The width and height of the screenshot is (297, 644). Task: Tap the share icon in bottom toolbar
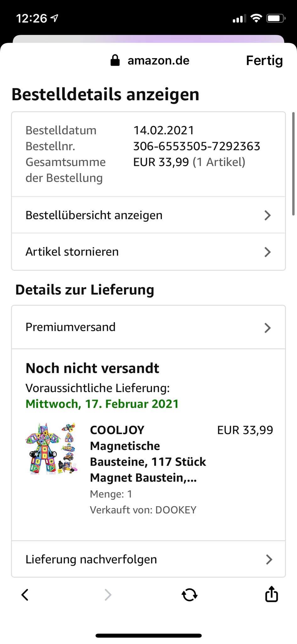272,594
